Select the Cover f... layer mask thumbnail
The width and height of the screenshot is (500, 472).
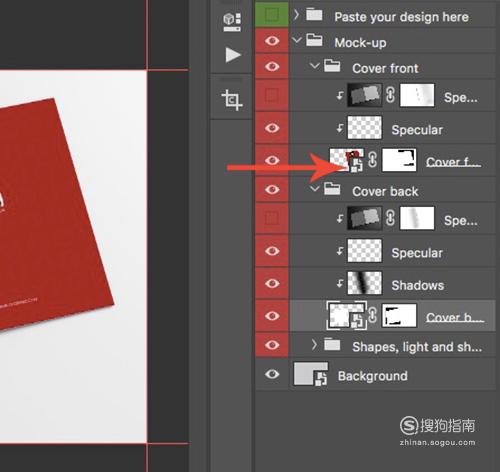click(399, 160)
